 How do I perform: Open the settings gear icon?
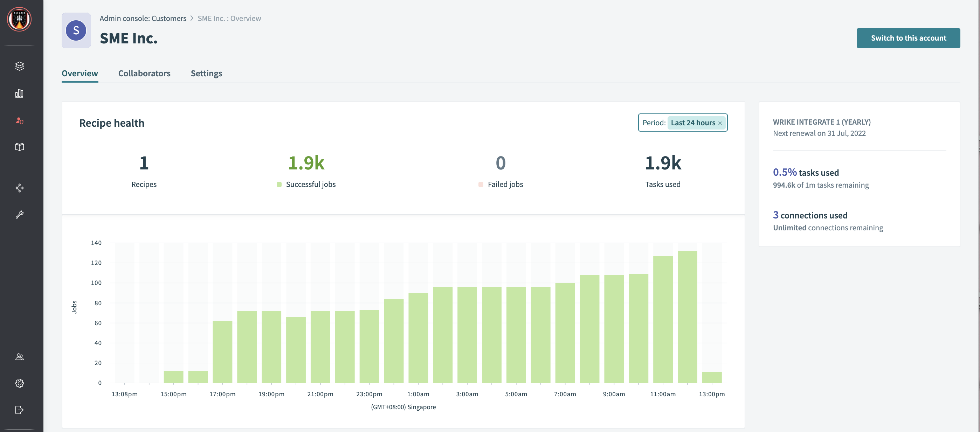coord(19,383)
